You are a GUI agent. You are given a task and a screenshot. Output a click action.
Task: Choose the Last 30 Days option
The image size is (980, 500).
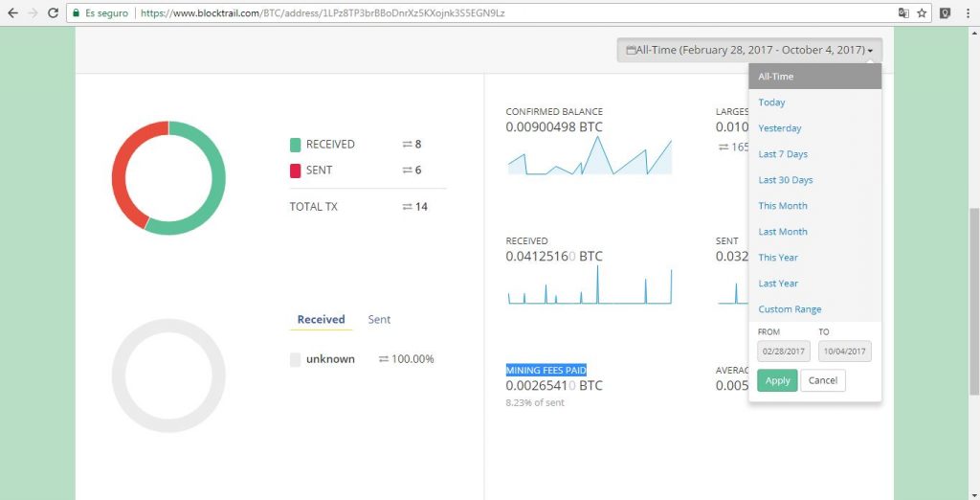pyautogui.click(x=786, y=180)
